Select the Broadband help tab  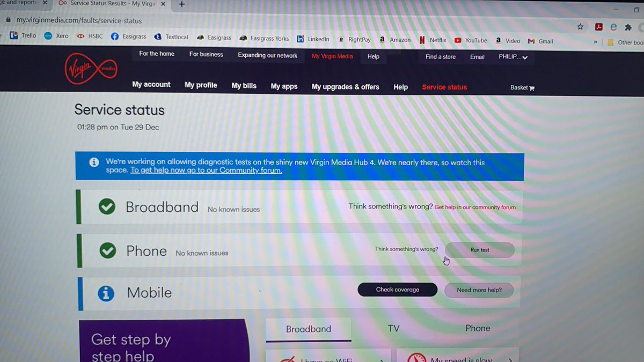tap(309, 329)
